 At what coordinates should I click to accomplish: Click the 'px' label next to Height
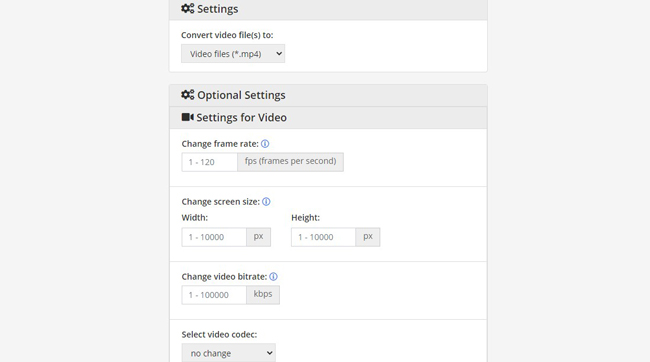pyautogui.click(x=368, y=237)
